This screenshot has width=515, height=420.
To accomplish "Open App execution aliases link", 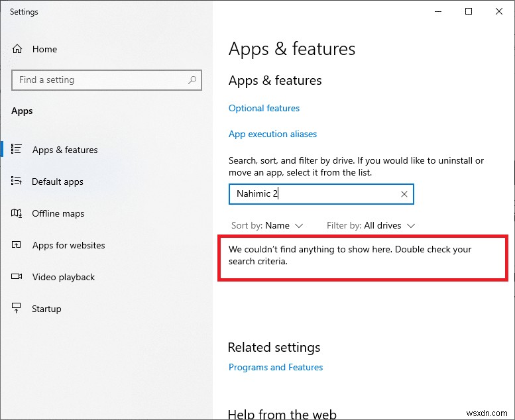I will tap(272, 134).
